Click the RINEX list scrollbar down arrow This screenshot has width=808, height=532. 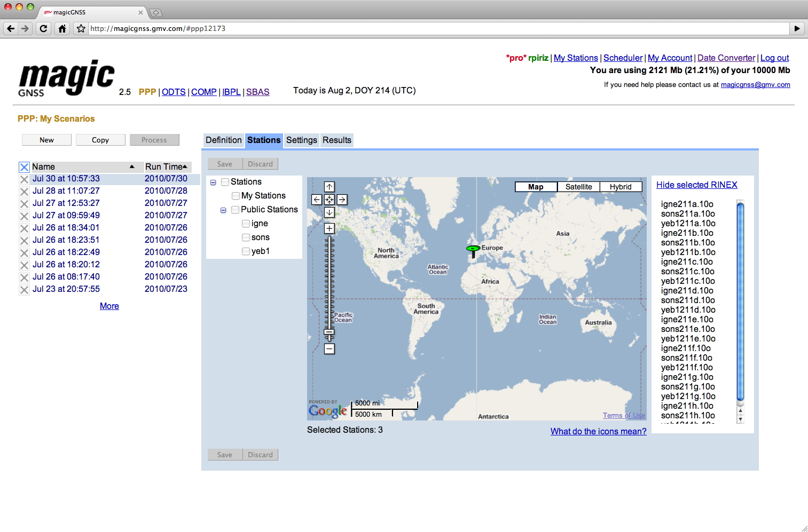pyautogui.click(x=740, y=420)
